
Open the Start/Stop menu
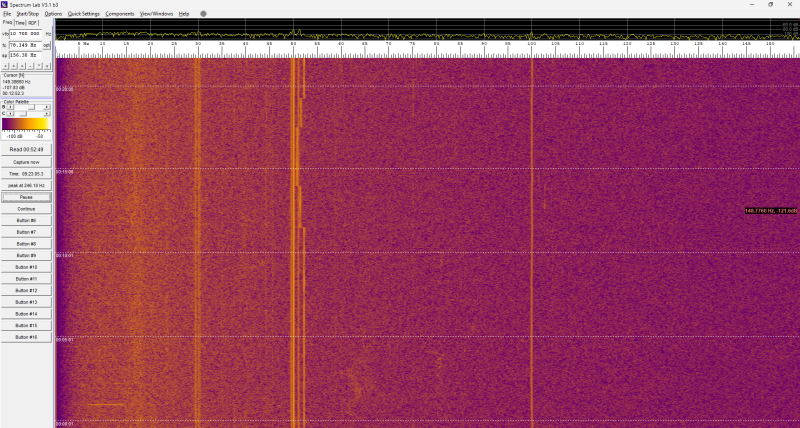[28, 14]
